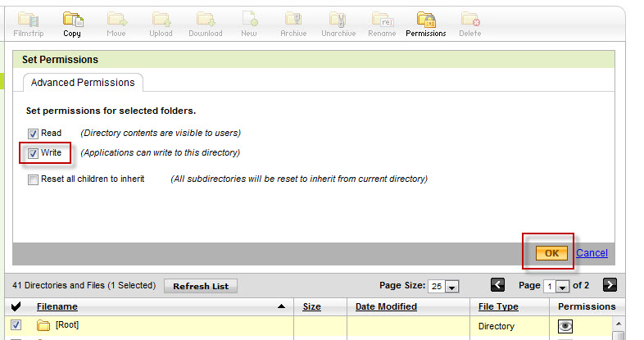
Task: Enable Reset all children to inherit
Action: [x=33, y=179]
